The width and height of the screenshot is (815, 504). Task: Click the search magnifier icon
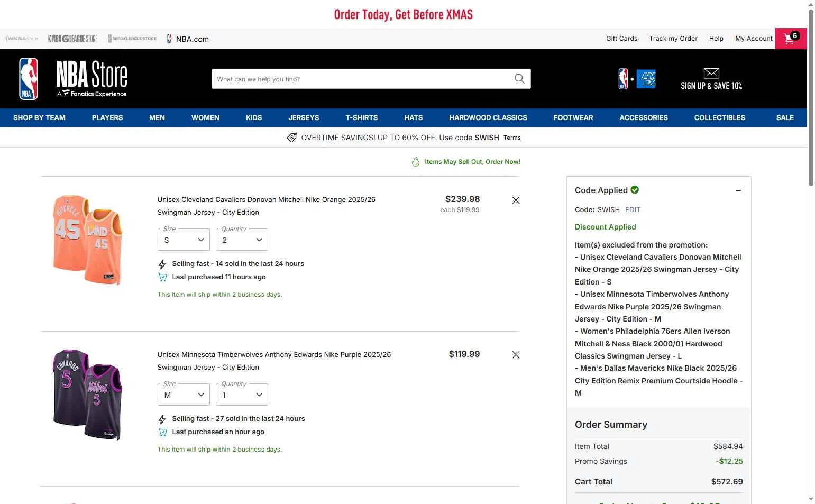(x=519, y=79)
